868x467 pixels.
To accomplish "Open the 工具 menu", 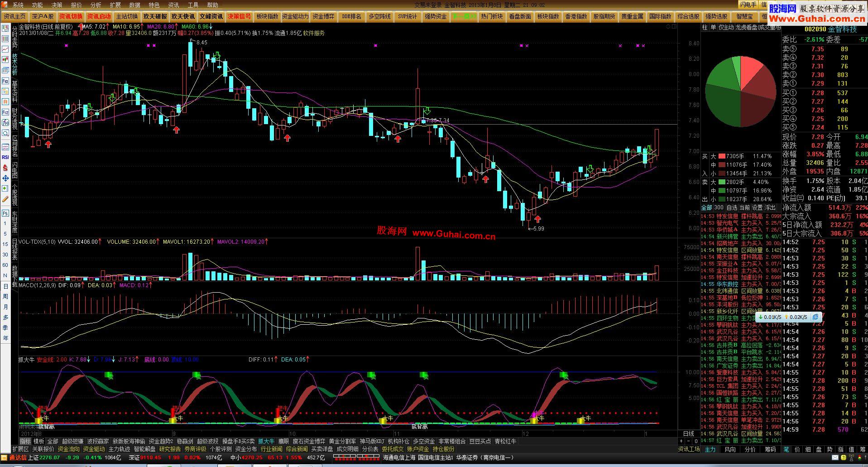I will pyautogui.click(x=193, y=5).
